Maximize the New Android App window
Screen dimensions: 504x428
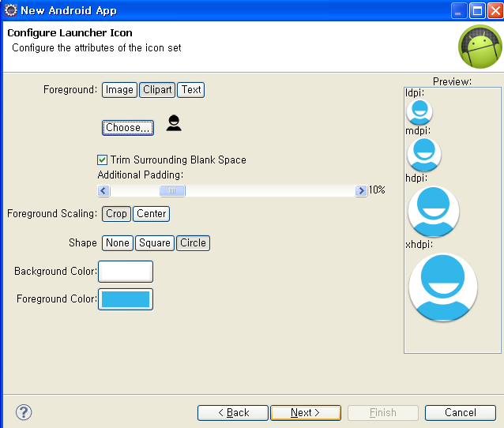pyautogui.click(x=478, y=11)
